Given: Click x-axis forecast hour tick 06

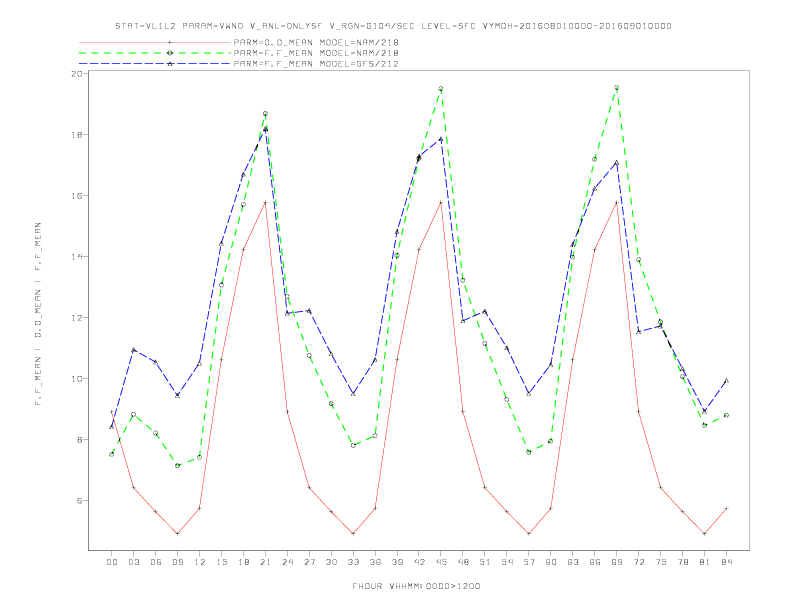Looking at the screenshot, I should tap(156, 562).
